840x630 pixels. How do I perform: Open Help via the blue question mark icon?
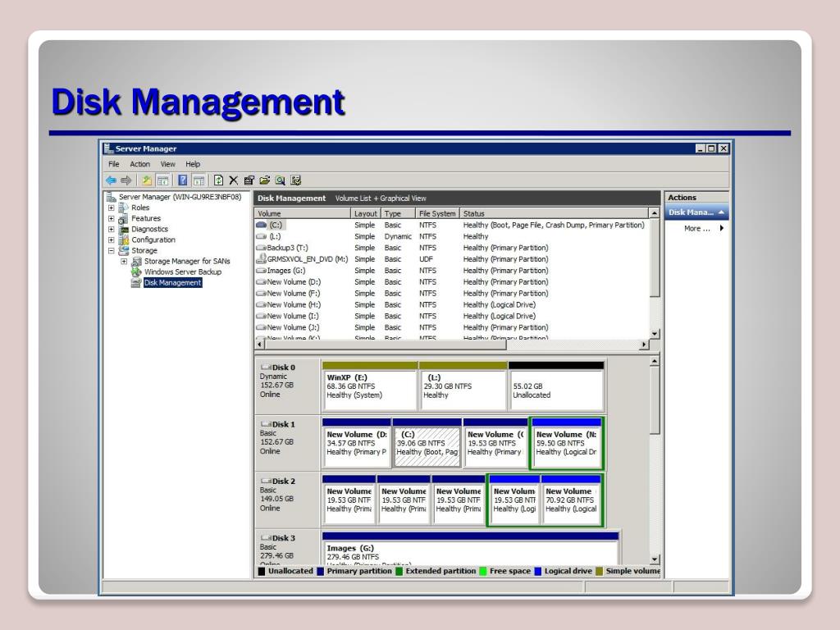(x=183, y=180)
